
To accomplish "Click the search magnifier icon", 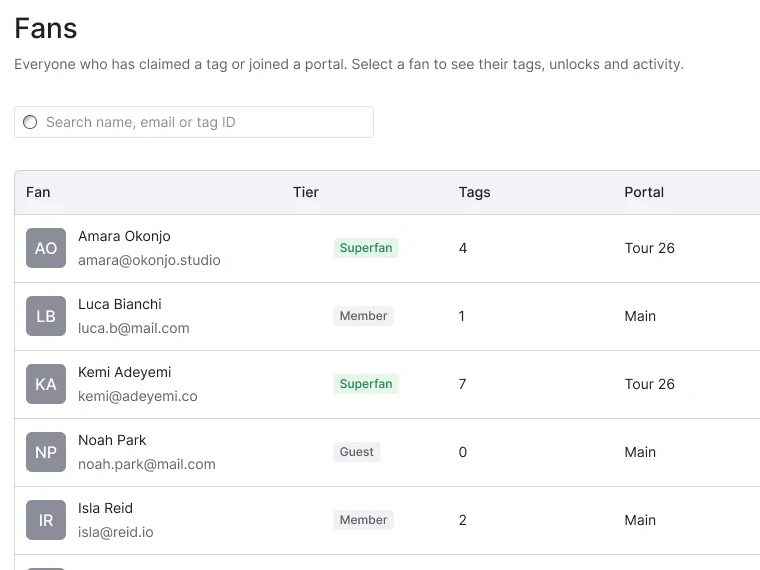I will click(30, 122).
